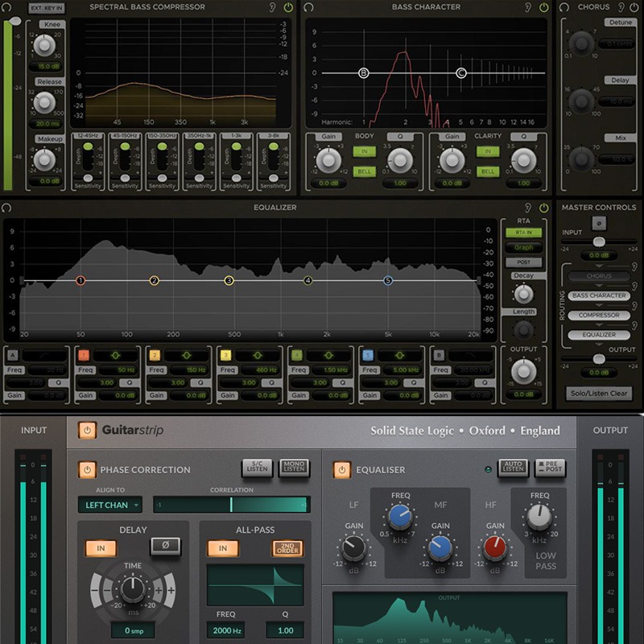Toggle the CLARITY BELL button
Viewport: 644px width, 644px height.
[x=488, y=171]
